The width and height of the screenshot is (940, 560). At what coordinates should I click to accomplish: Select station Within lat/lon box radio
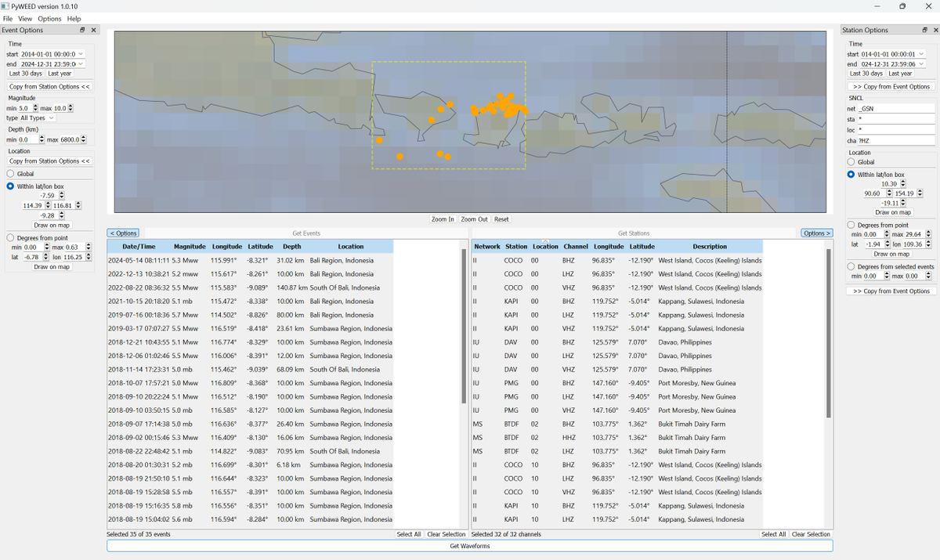point(851,175)
